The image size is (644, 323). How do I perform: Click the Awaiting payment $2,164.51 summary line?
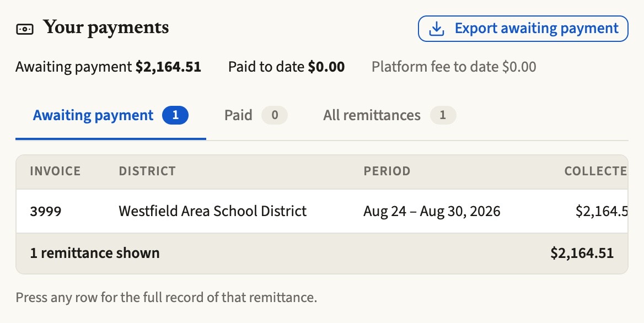(x=109, y=67)
